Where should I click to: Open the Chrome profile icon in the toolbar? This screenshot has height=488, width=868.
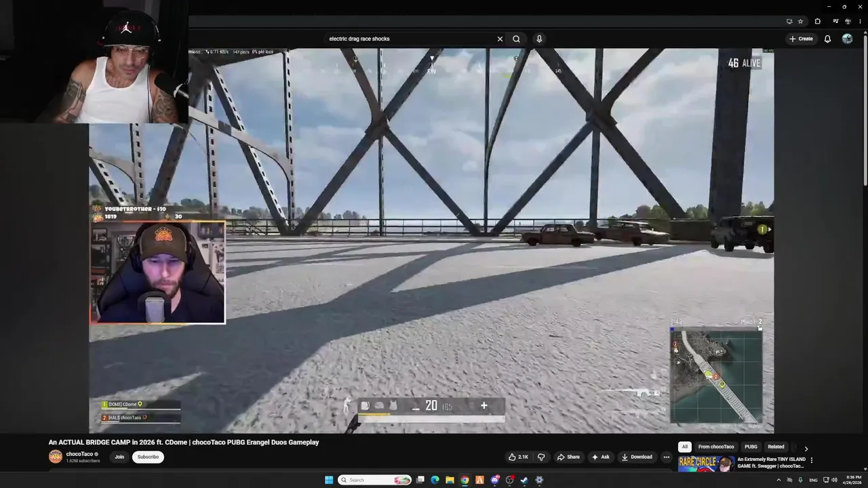coord(848,21)
